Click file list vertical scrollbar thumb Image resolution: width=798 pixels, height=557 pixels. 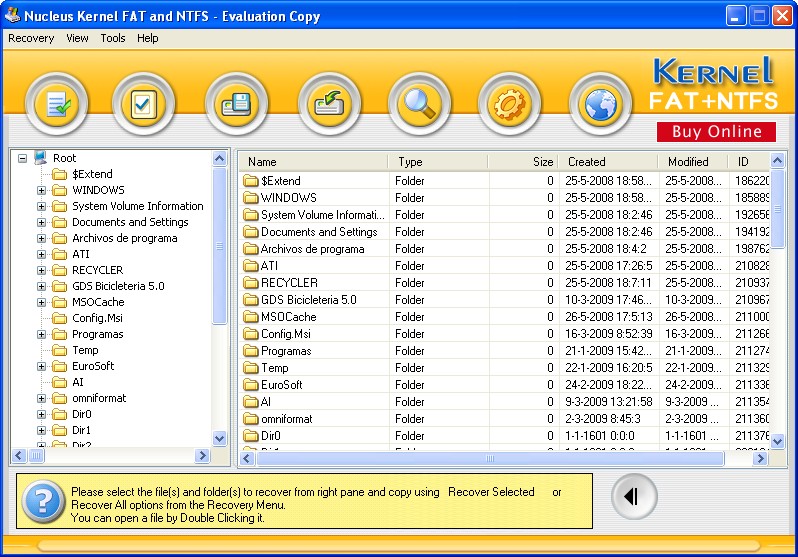pyautogui.click(x=778, y=209)
